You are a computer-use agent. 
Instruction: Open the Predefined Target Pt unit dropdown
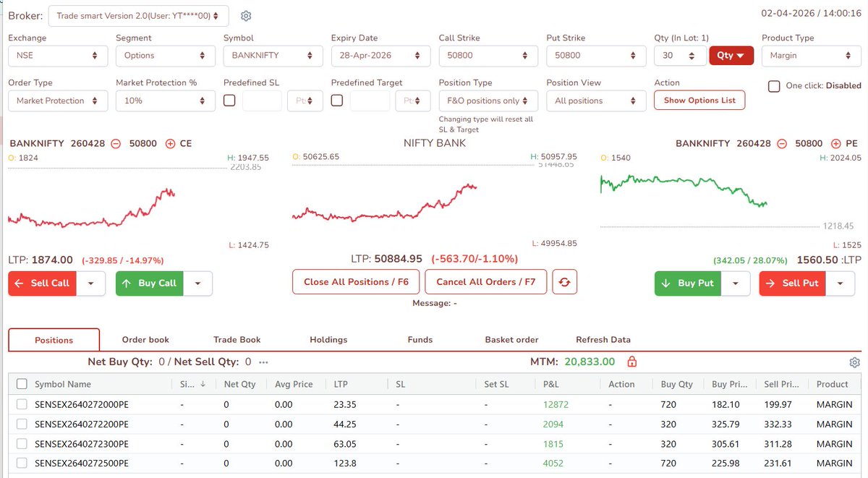413,101
